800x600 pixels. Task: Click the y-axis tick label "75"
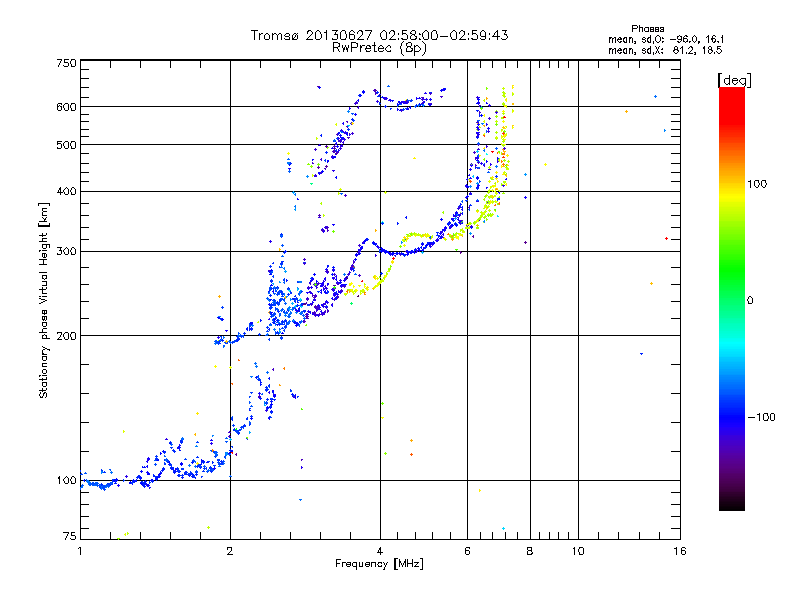(x=70, y=536)
